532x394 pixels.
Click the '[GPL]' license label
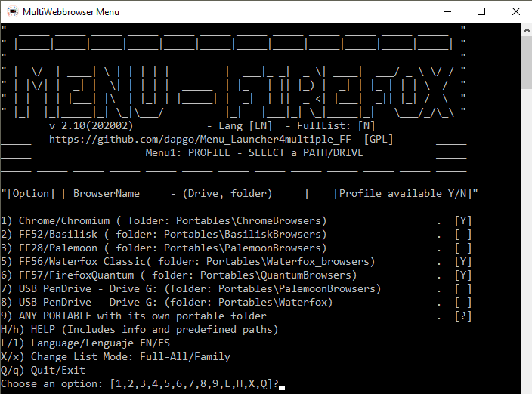(x=379, y=140)
